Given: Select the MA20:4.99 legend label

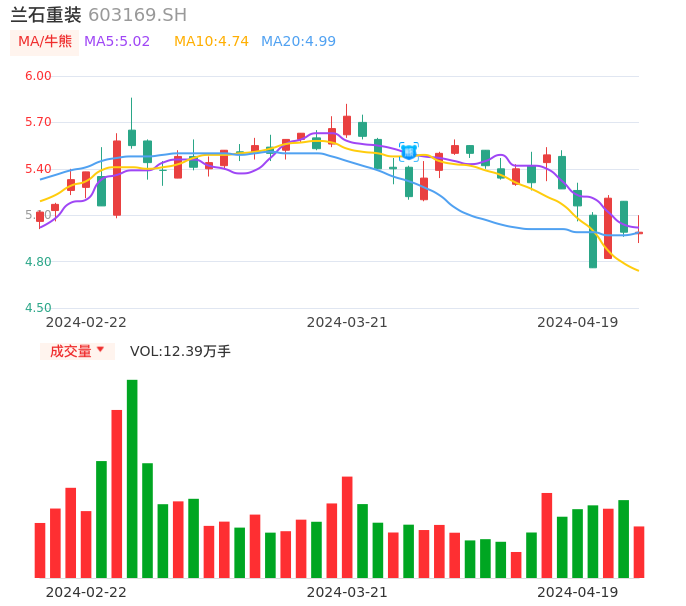Looking at the screenshot, I should pyautogui.click(x=298, y=42).
